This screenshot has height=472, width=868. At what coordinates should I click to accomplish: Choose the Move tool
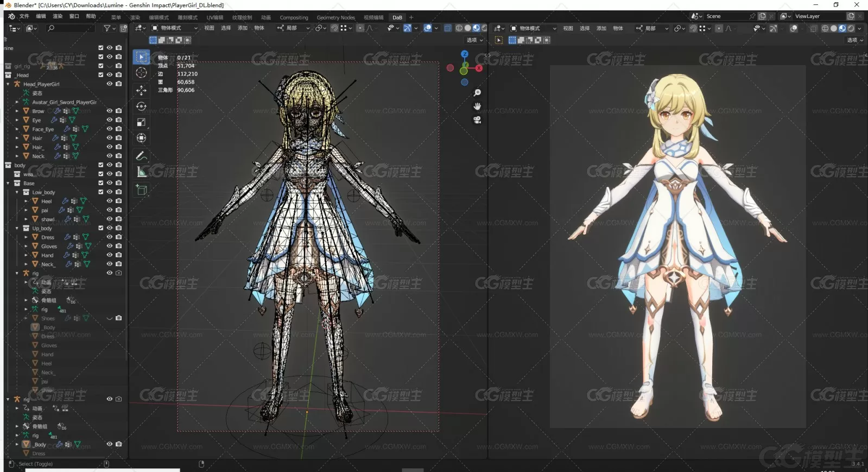(141, 90)
